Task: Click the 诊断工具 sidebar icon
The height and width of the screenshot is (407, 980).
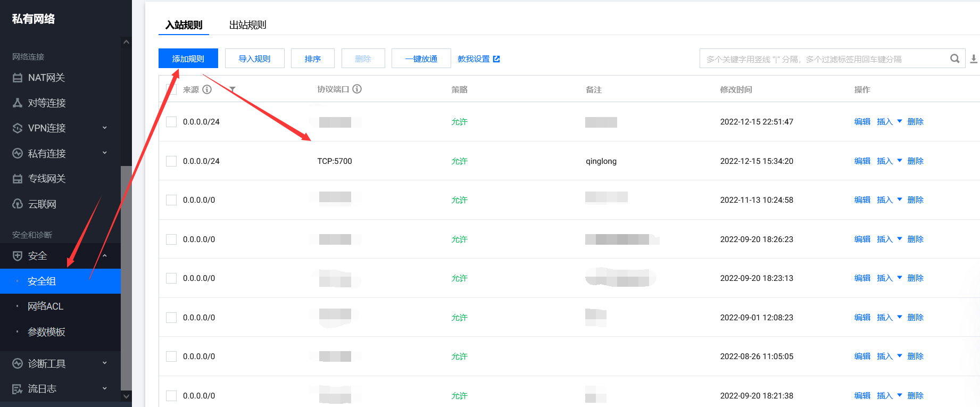Action: click(x=18, y=363)
